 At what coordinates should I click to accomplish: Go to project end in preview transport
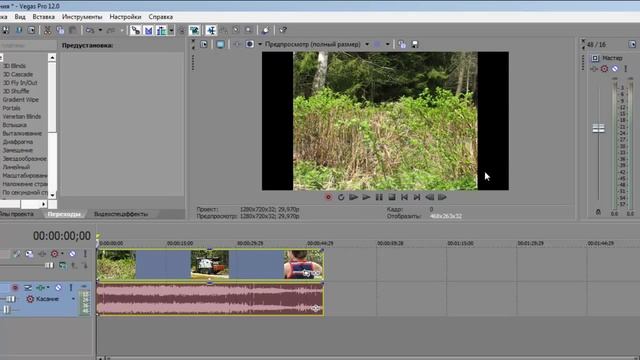[x=417, y=197]
